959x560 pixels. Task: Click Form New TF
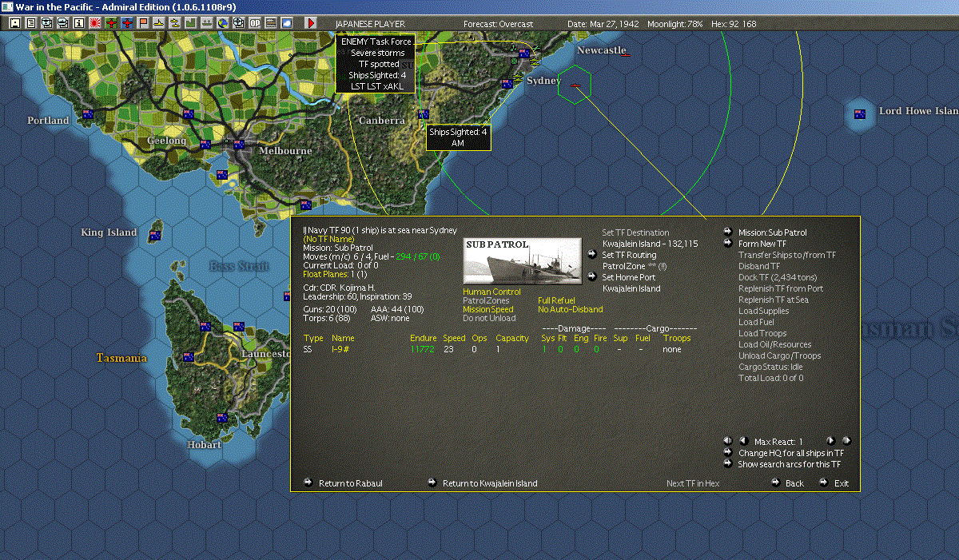[762, 244]
